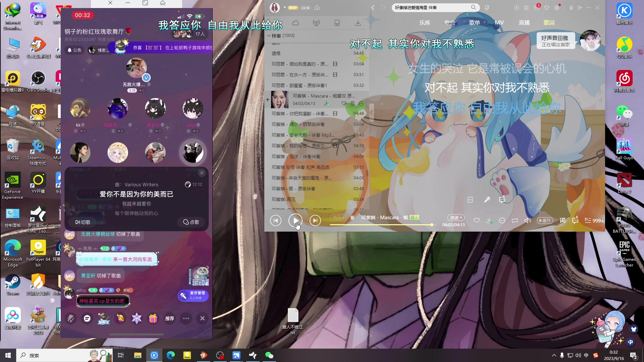Screen dimensions: 644x362
Task: Toggle microphone mute in voice room
Action: [71, 318]
